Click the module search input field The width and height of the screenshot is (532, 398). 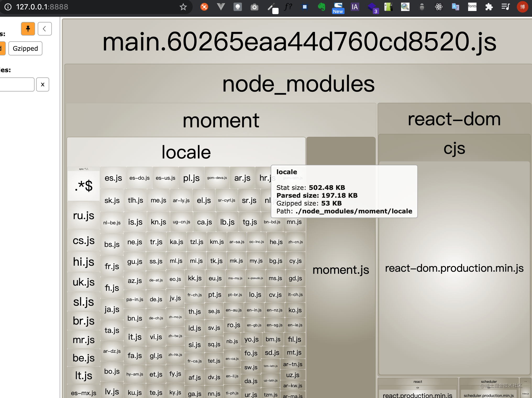click(17, 84)
